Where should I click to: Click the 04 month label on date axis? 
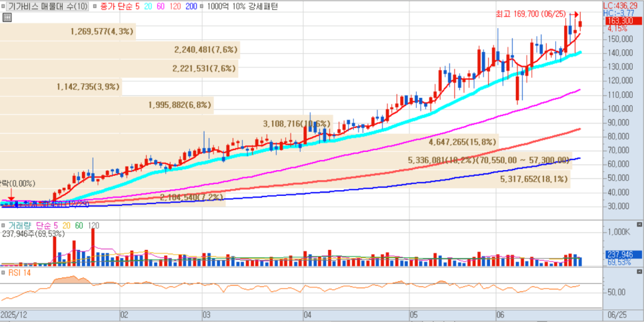(309, 315)
